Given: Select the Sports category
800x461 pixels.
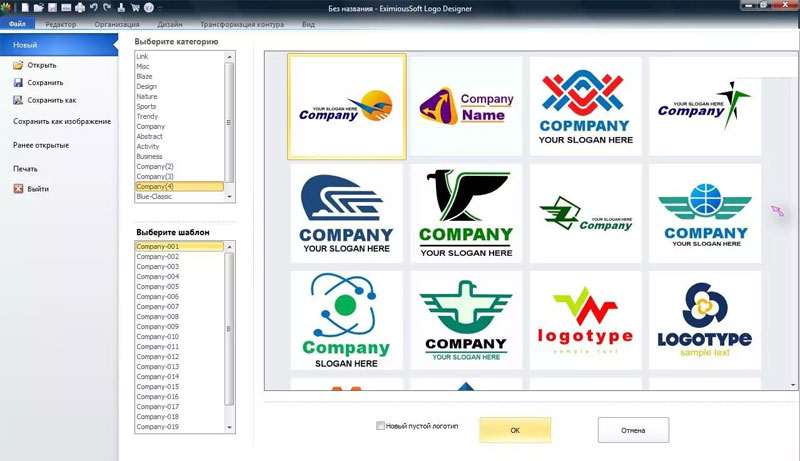Looking at the screenshot, I should pos(180,107).
